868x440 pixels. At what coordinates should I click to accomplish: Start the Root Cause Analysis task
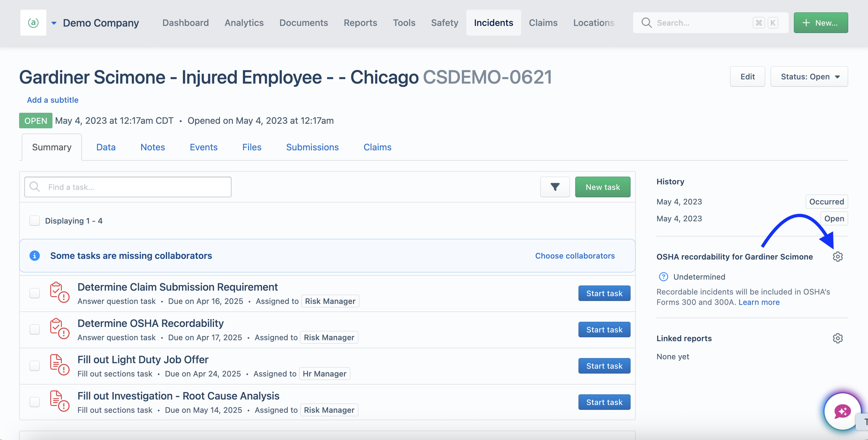[604, 402]
